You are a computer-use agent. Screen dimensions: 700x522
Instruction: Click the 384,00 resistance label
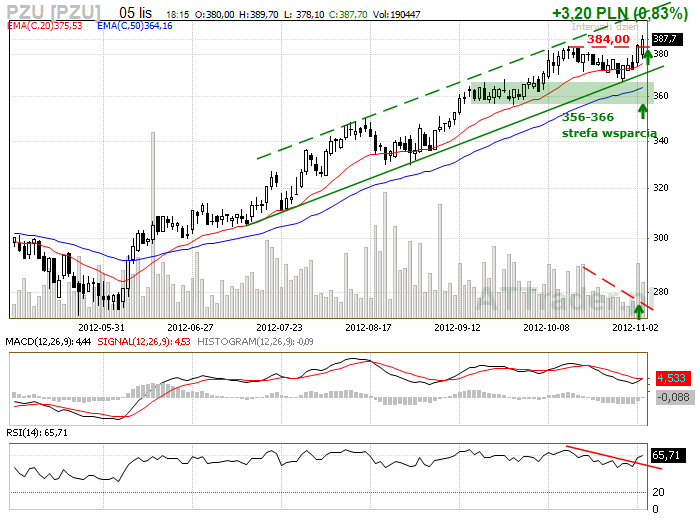(608, 39)
